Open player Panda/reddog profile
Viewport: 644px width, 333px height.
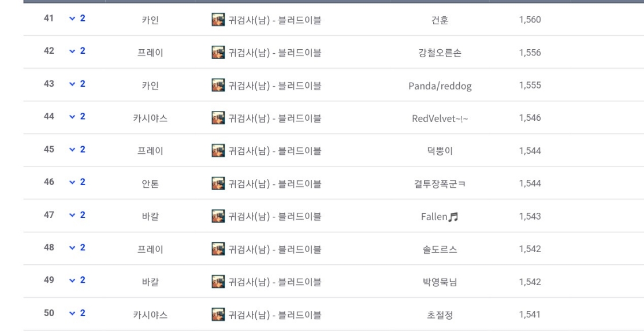(440, 86)
